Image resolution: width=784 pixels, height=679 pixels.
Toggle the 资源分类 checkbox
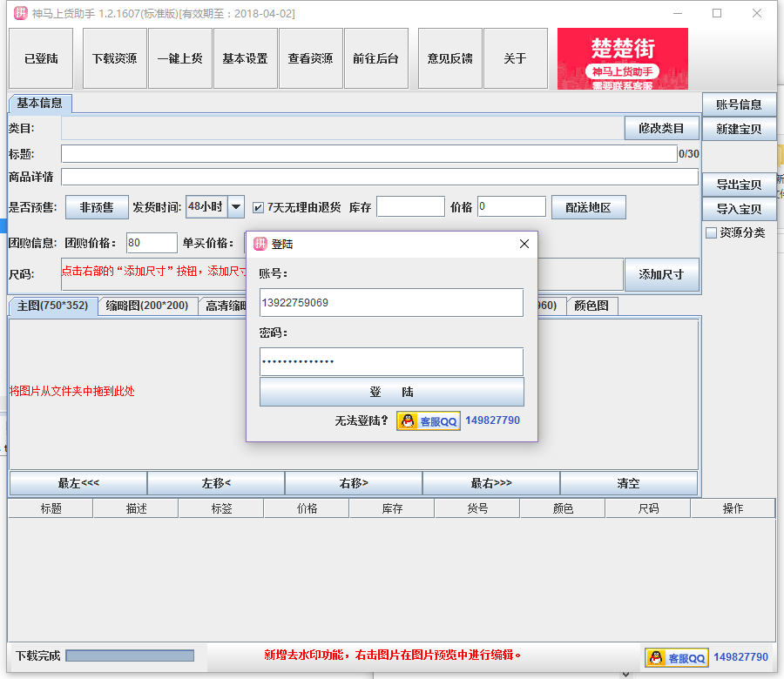pos(711,232)
